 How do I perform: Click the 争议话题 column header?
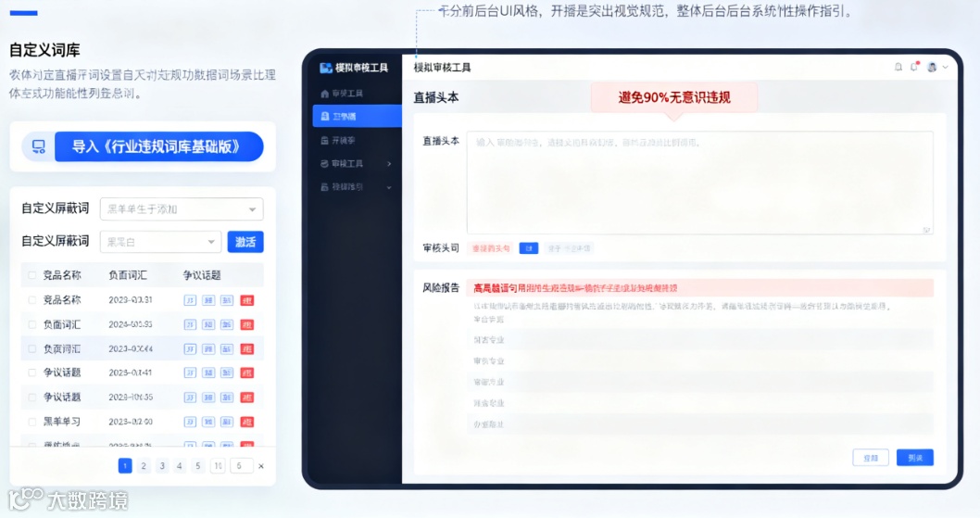pyautogui.click(x=202, y=275)
